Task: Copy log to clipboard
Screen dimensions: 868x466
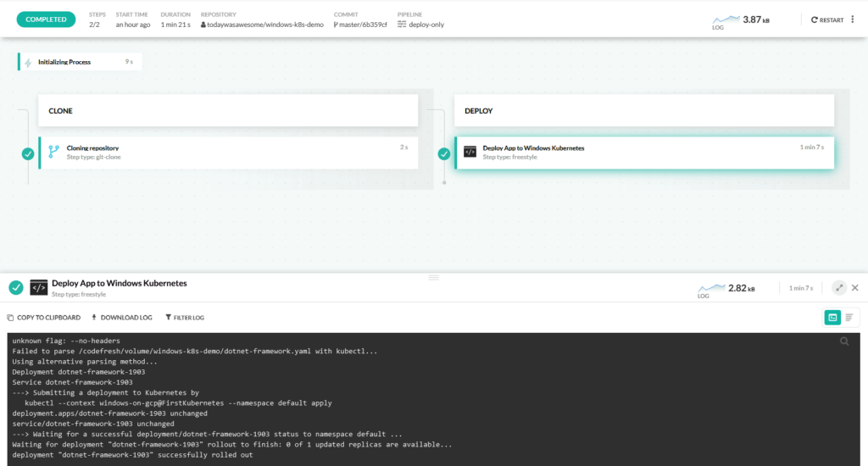Action: pos(43,318)
